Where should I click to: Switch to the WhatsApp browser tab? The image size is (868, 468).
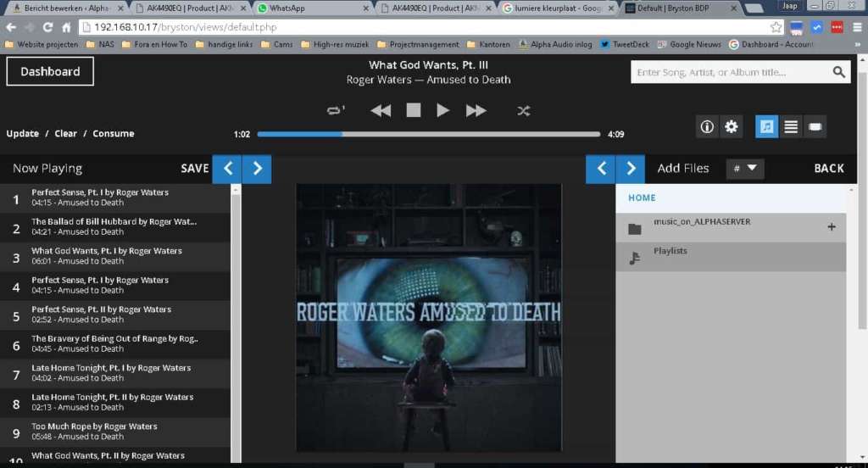(313, 8)
